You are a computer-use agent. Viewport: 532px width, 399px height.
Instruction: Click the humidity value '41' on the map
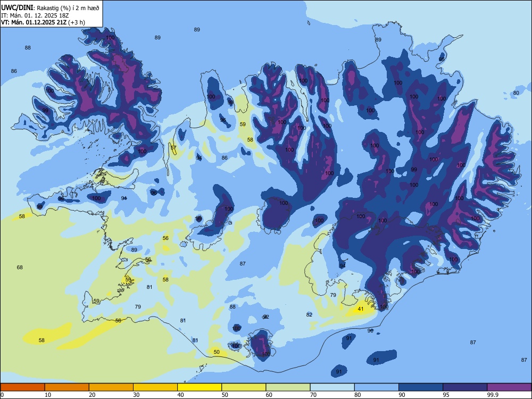coord(361,309)
